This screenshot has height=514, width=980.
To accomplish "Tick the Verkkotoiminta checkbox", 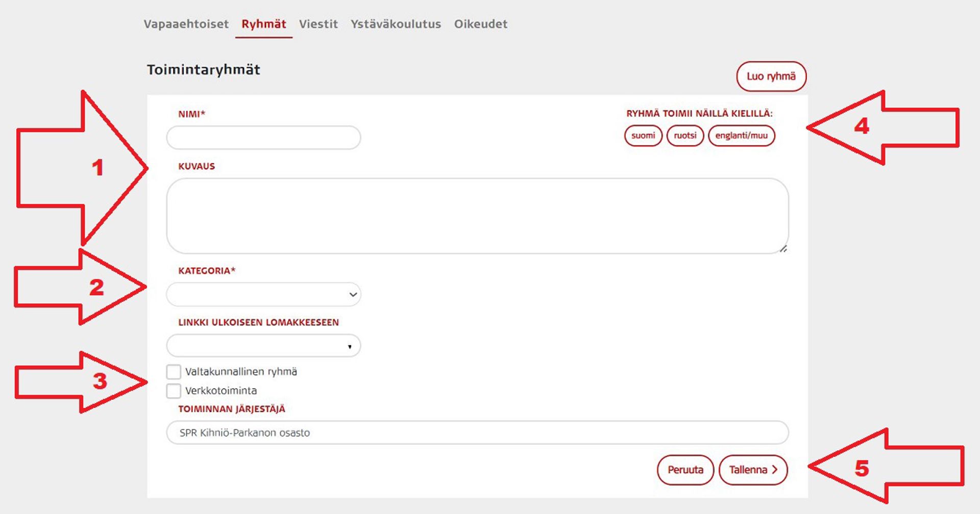I will [x=174, y=391].
